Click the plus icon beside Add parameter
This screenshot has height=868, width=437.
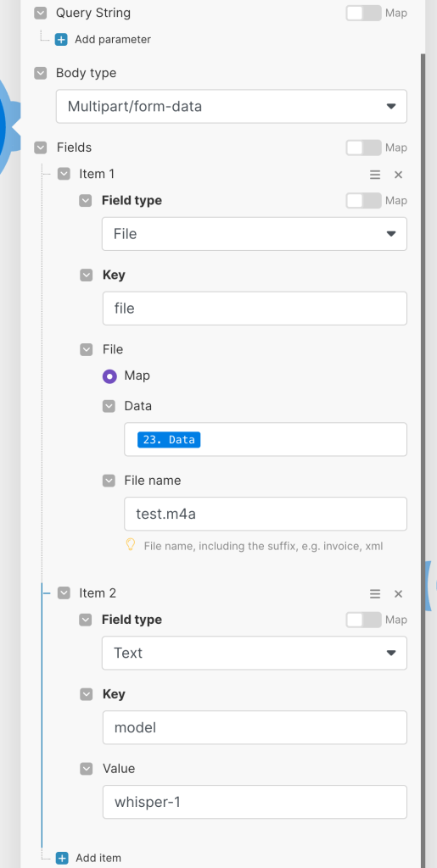pos(61,39)
